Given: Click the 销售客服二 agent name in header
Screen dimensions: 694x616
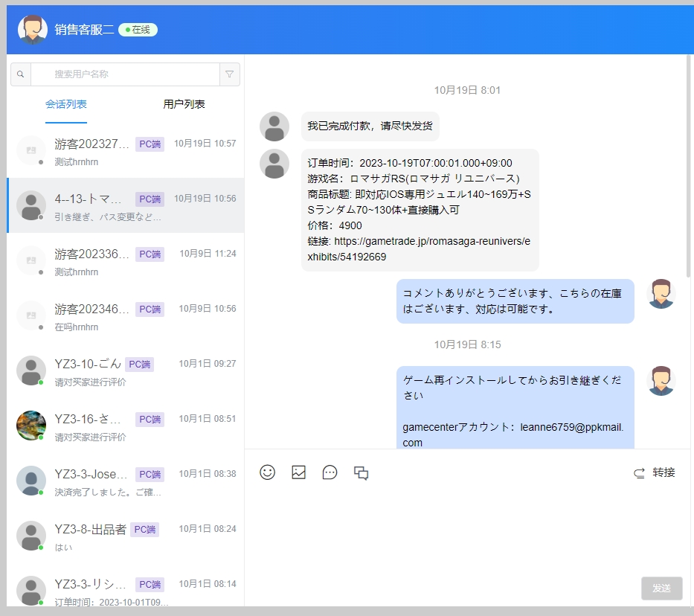Looking at the screenshot, I should (x=84, y=30).
